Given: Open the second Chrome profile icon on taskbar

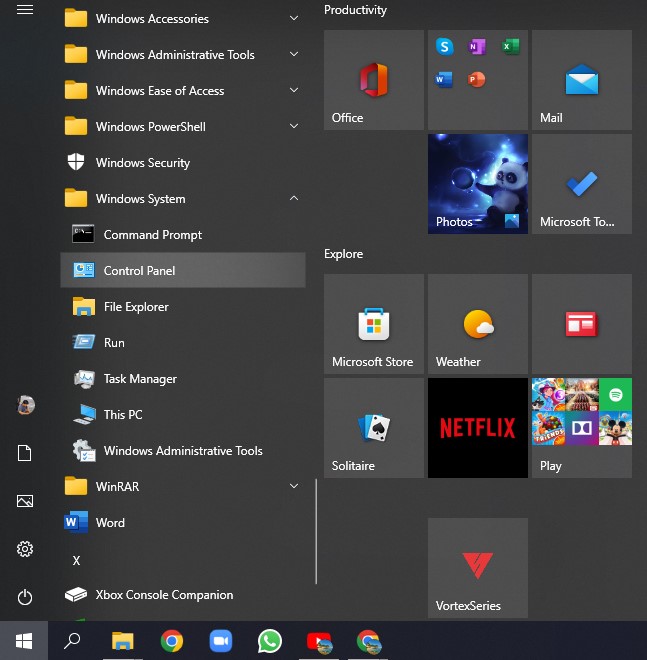Looking at the screenshot, I should click(368, 641).
